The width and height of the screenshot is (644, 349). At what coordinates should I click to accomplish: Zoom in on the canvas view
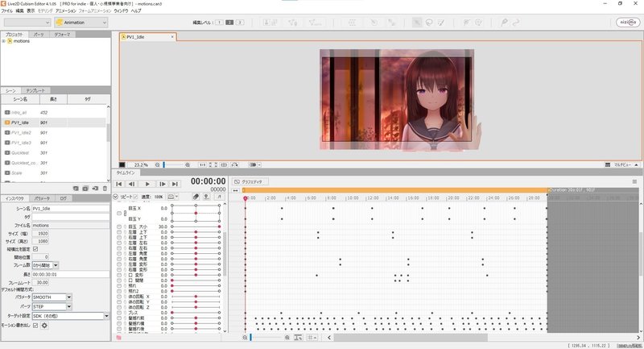click(188, 165)
